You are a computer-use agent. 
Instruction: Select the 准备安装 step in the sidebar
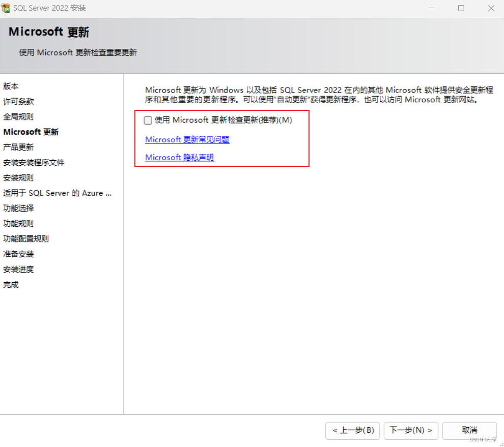tap(18, 254)
